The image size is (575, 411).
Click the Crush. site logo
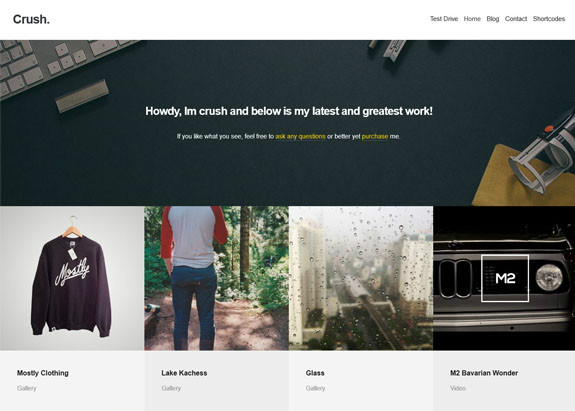(x=31, y=19)
